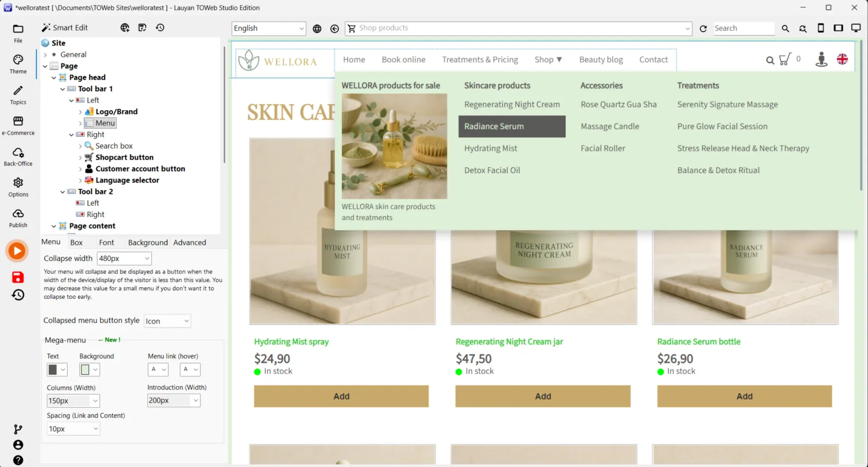This screenshot has height=467, width=868.
Task: Switch preview to desktop monitor view
Action: pyautogui.click(x=856, y=28)
